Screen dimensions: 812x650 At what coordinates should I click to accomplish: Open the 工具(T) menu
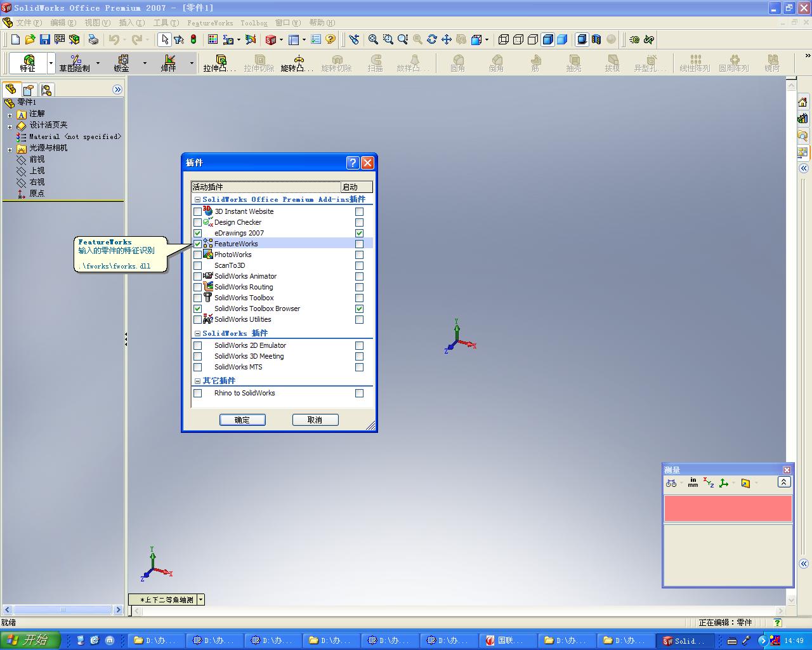166,23
